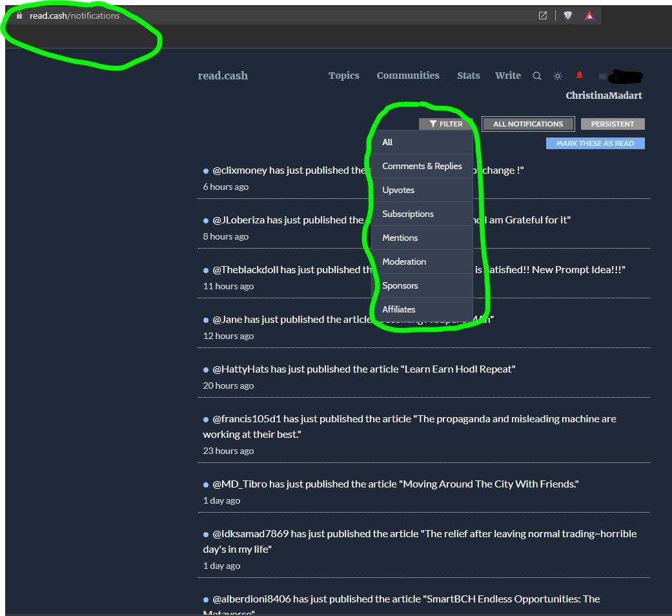Open Brave Shields lion icon
Image resolution: width=672 pixels, height=616 pixels.
(568, 15)
